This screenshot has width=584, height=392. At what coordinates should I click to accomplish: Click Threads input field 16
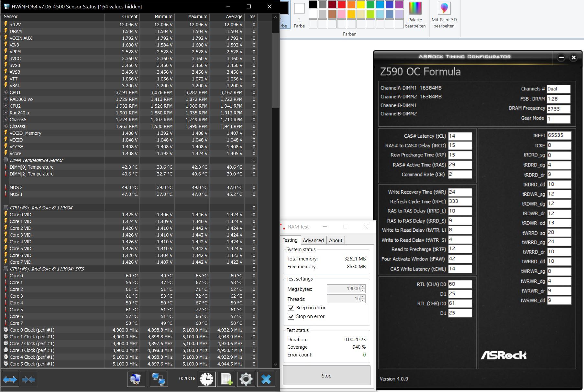(x=344, y=299)
